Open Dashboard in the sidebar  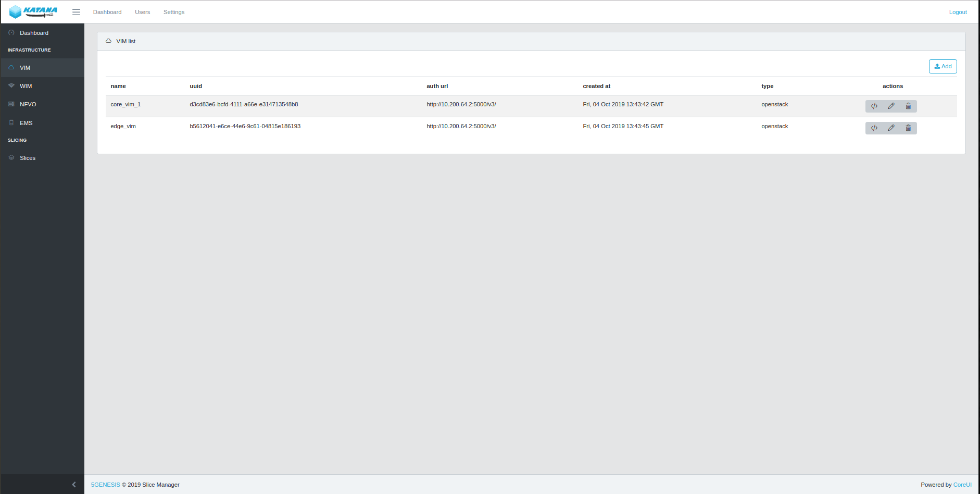pyautogui.click(x=42, y=33)
